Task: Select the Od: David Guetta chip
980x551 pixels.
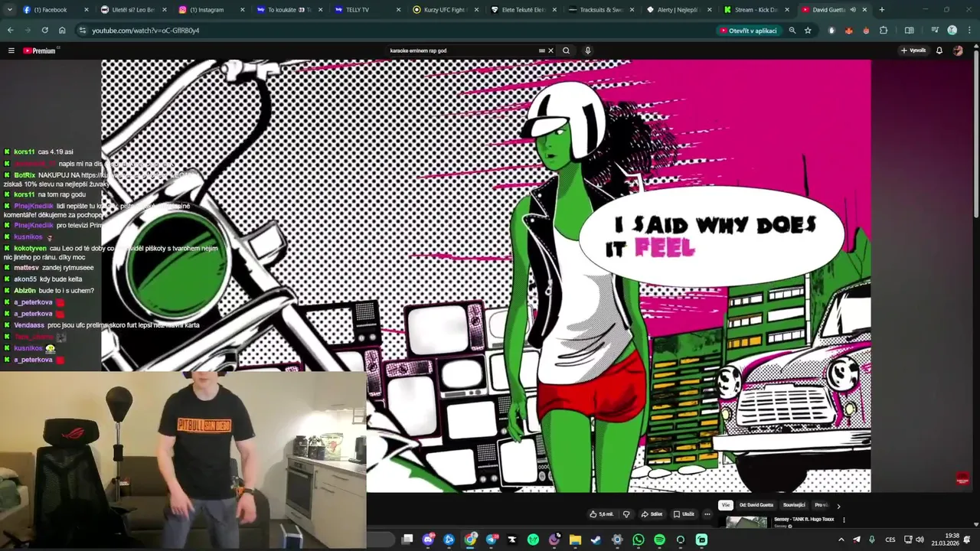Action: [x=756, y=505]
